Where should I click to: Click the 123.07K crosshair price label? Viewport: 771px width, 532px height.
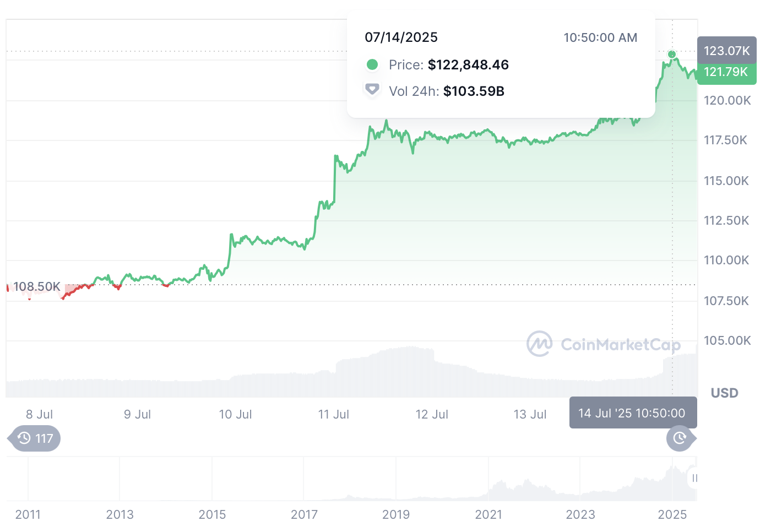(x=726, y=51)
